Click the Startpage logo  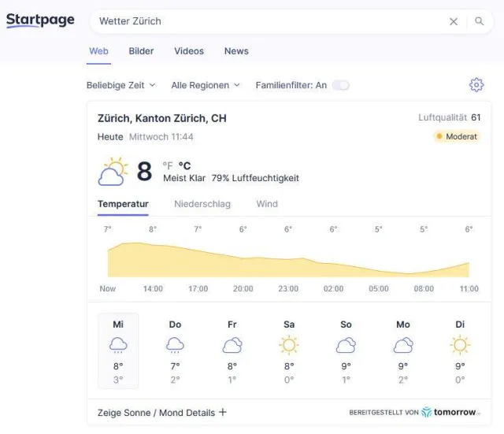40,20
